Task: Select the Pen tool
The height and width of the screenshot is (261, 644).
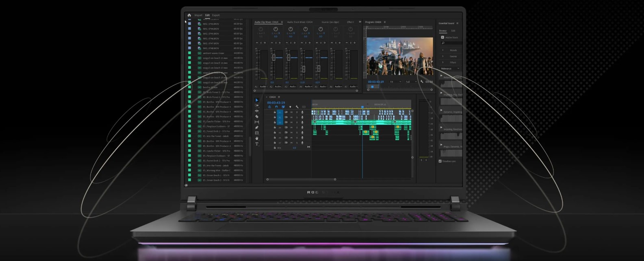Action: (x=257, y=128)
